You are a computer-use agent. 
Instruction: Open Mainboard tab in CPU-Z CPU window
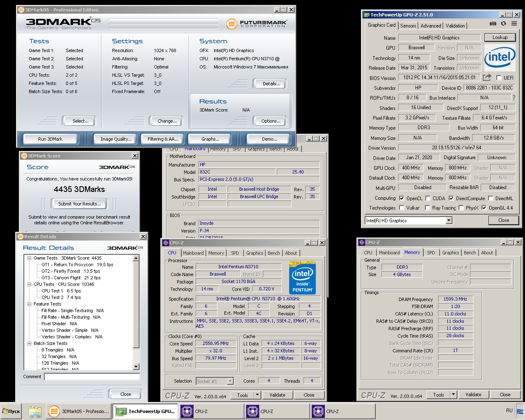(193, 253)
